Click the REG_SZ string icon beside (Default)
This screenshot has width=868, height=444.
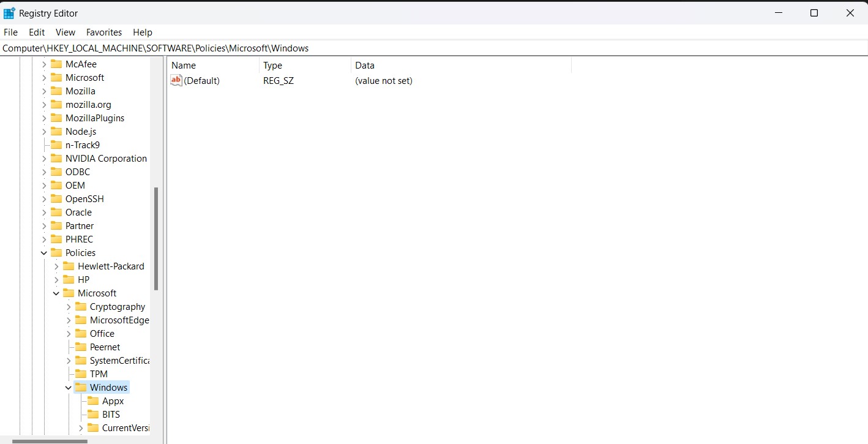pyautogui.click(x=176, y=80)
